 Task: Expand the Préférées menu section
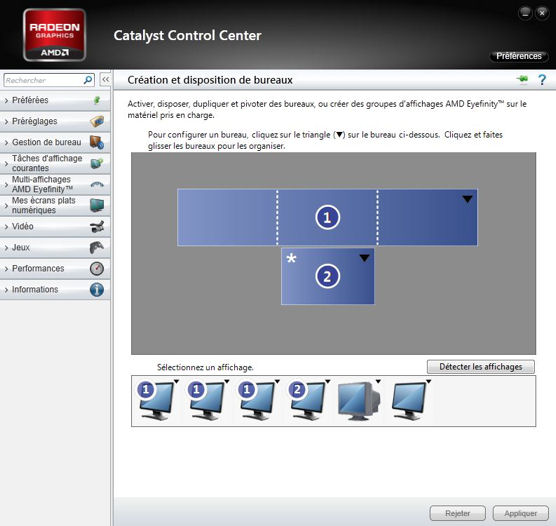pos(55,100)
